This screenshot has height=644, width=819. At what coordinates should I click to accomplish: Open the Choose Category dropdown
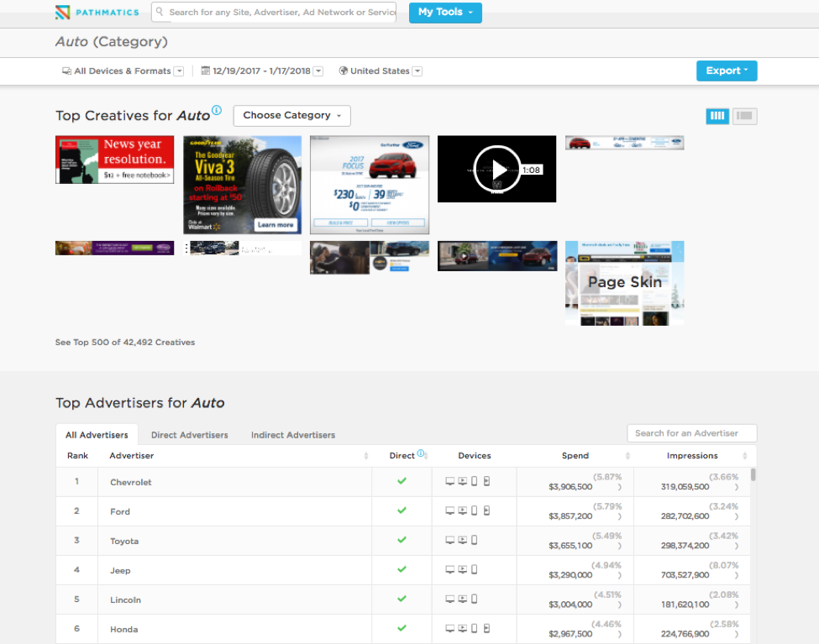click(x=291, y=116)
